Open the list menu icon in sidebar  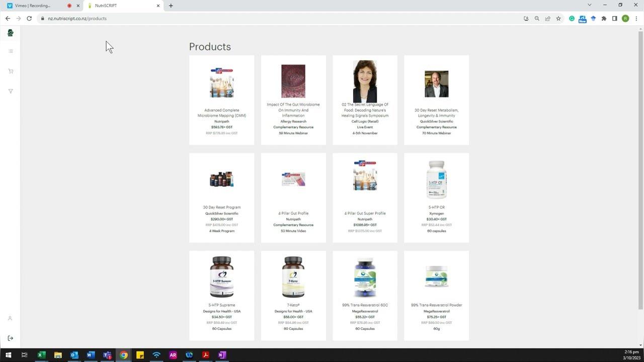pos(11,51)
